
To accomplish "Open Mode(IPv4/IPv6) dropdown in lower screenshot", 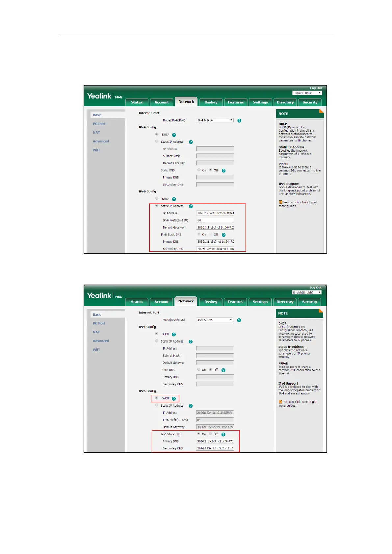I will pyautogui.click(x=215, y=320).
